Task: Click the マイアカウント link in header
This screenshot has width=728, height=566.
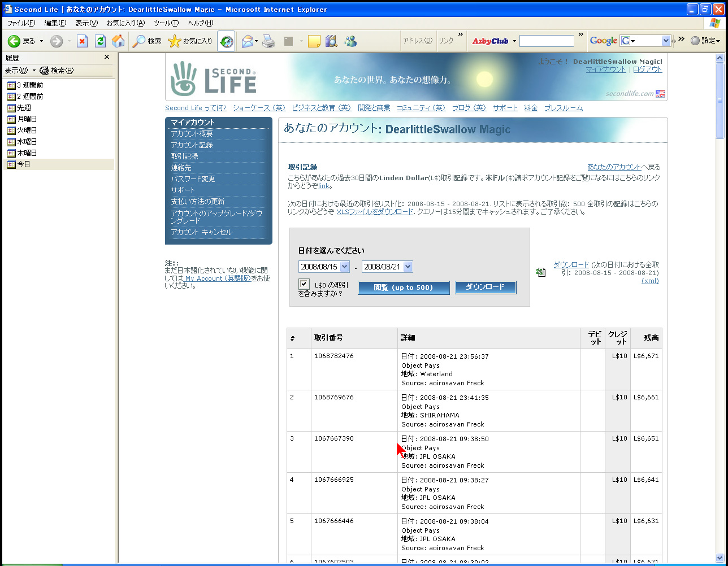Action: point(606,69)
